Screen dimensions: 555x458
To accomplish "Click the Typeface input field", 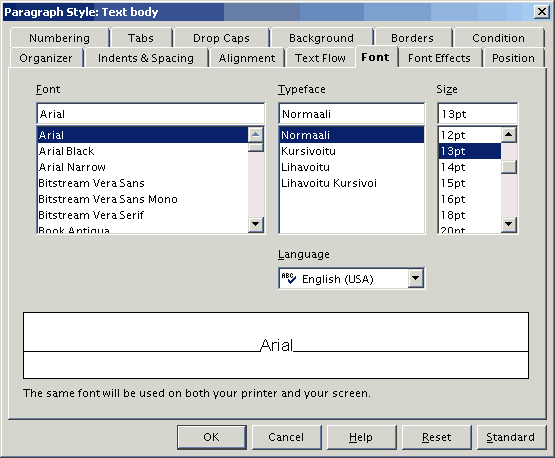I will tap(351, 114).
